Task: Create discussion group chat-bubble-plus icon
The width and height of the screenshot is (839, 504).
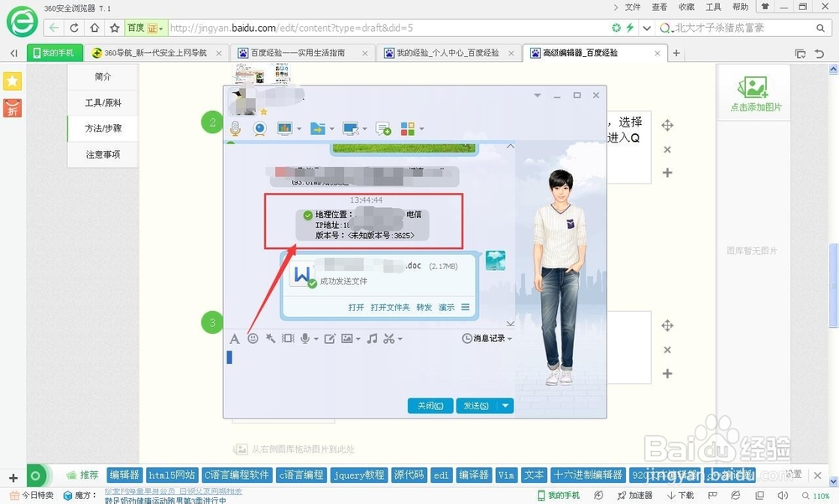Action: [x=383, y=128]
